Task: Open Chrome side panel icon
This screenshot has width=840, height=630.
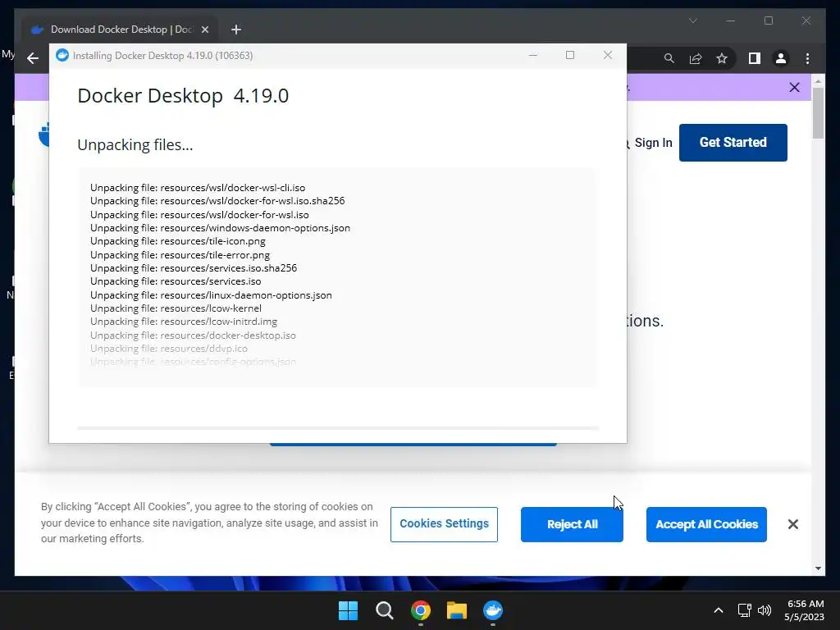Action: pos(755,58)
